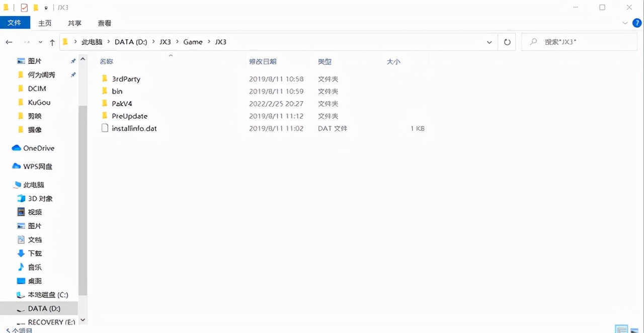Click the back navigation arrow

(x=9, y=42)
